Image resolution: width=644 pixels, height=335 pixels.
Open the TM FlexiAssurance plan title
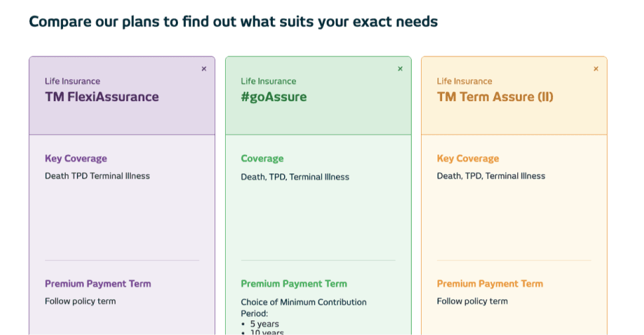[102, 97]
